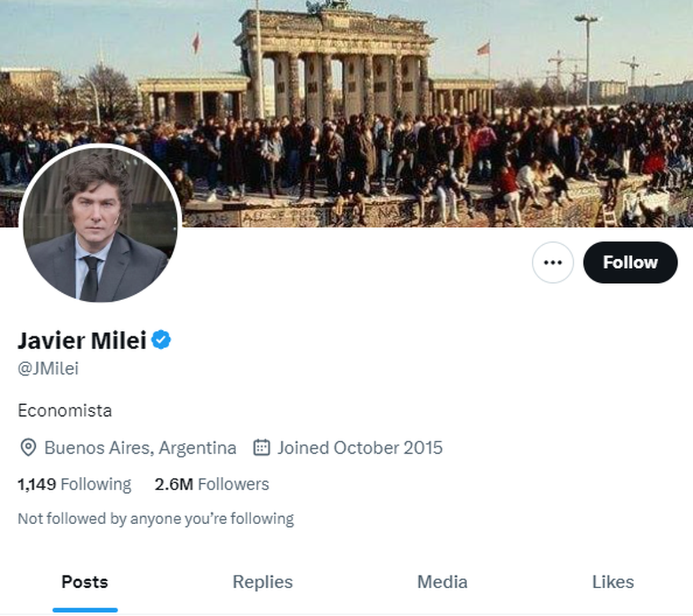The height and width of the screenshot is (616, 693).
Task: Select the active tab underline indicator
Action: coord(85,609)
